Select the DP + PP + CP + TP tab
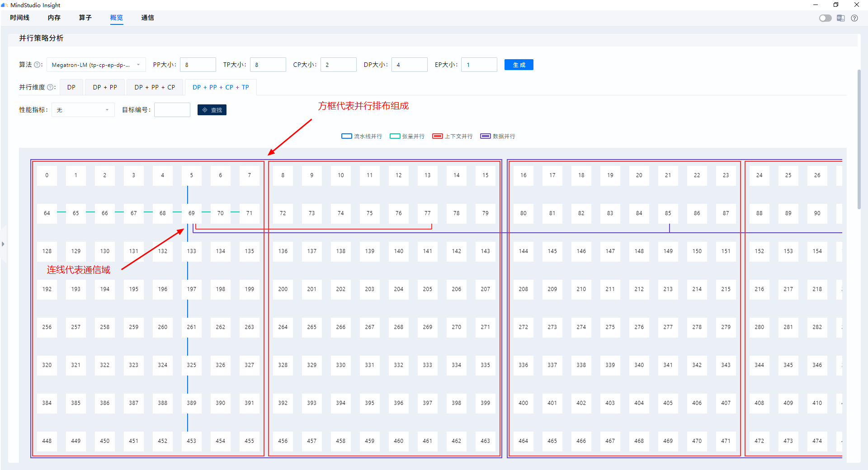The height and width of the screenshot is (470, 868). pos(221,87)
